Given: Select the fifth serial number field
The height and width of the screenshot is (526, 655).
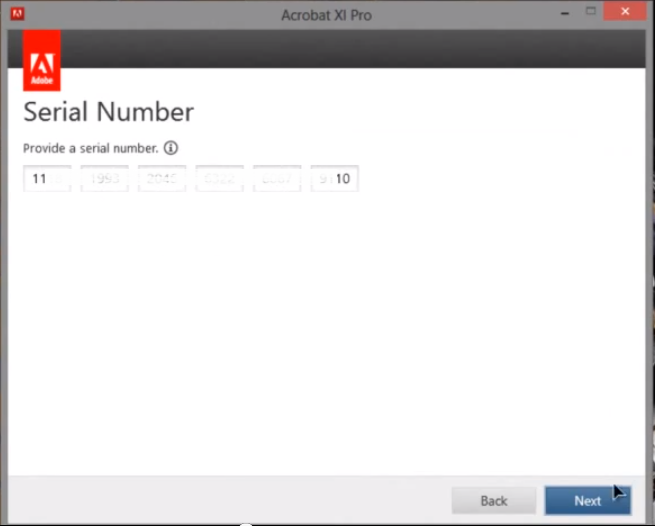Looking at the screenshot, I should pyautogui.click(x=277, y=179).
